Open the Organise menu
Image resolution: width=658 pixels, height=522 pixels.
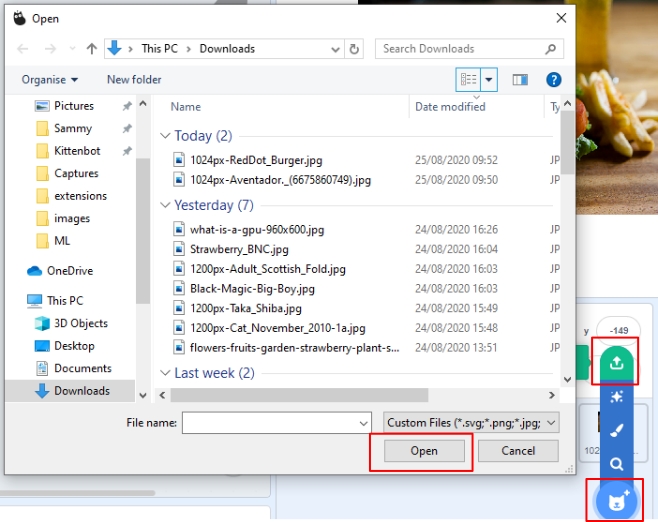tap(50, 79)
